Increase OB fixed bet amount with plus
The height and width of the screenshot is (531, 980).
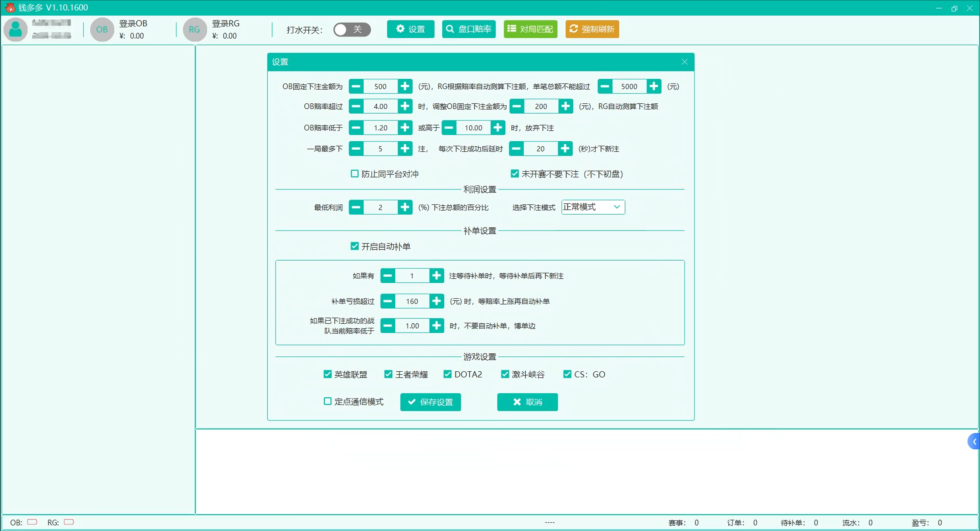(405, 86)
